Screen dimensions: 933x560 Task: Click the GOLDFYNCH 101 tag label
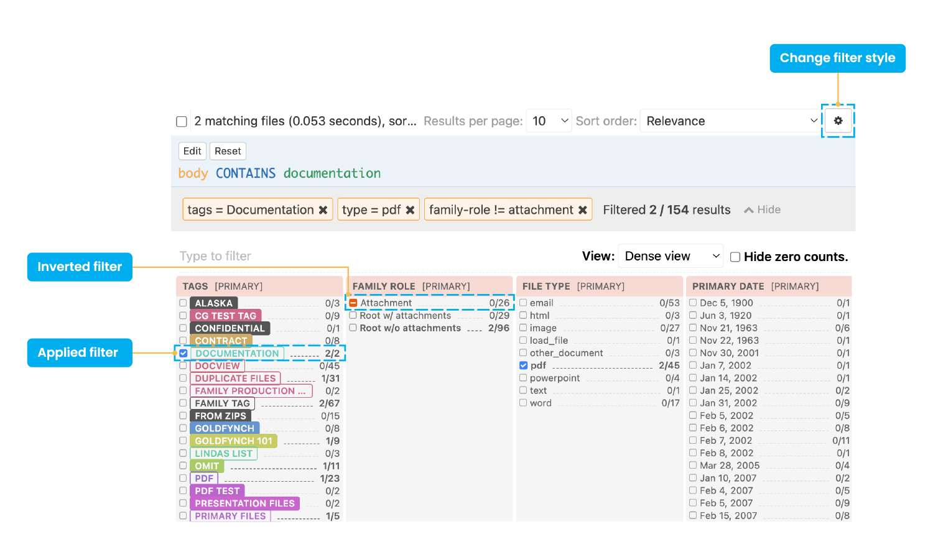pyautogui.click(x=233, y=441)
